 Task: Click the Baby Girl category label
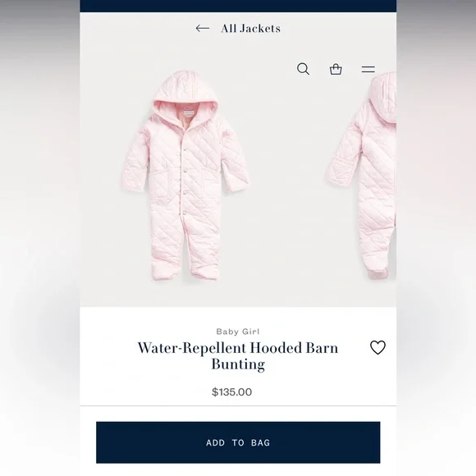(x=238, y=332)
